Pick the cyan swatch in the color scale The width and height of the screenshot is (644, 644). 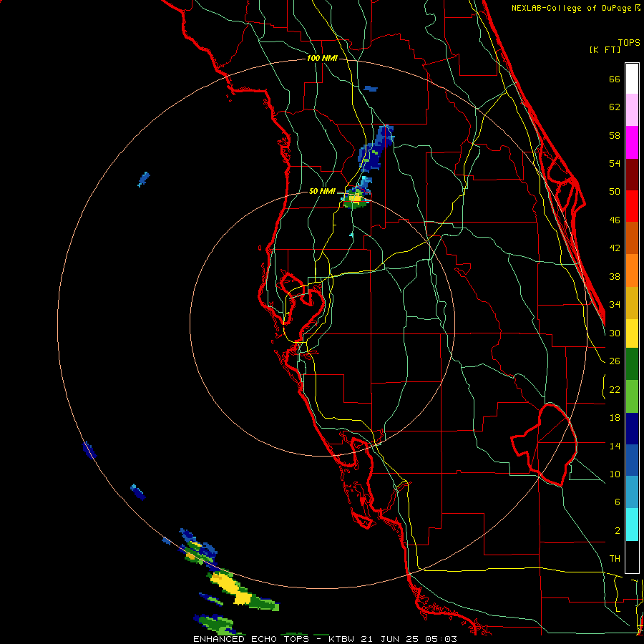(x=632, y=525)
